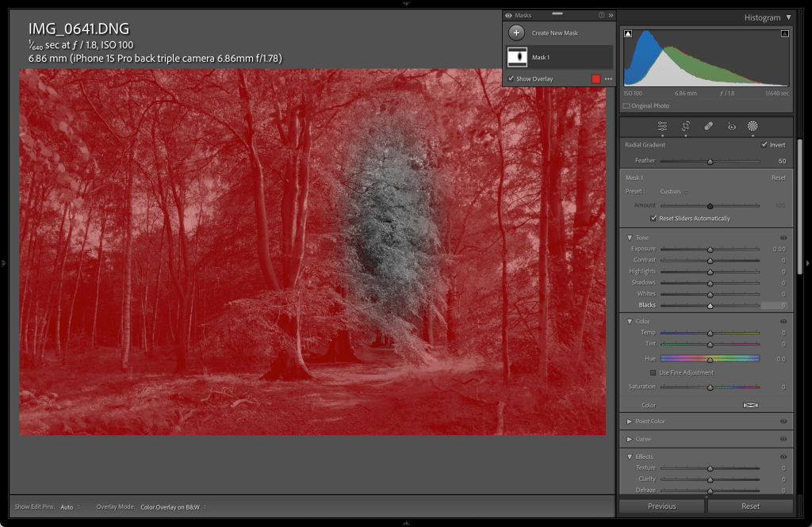Toggle the shadow clipping indicator in histogram

coord(628,33)
